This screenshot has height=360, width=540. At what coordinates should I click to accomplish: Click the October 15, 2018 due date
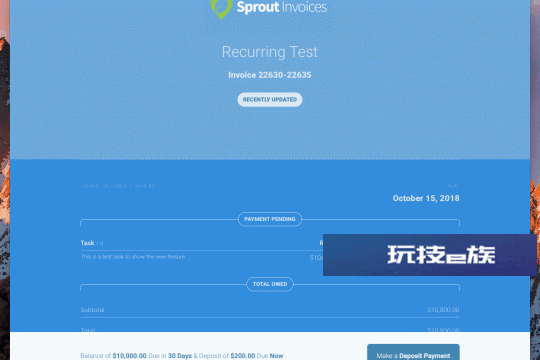tap(426, 198)
